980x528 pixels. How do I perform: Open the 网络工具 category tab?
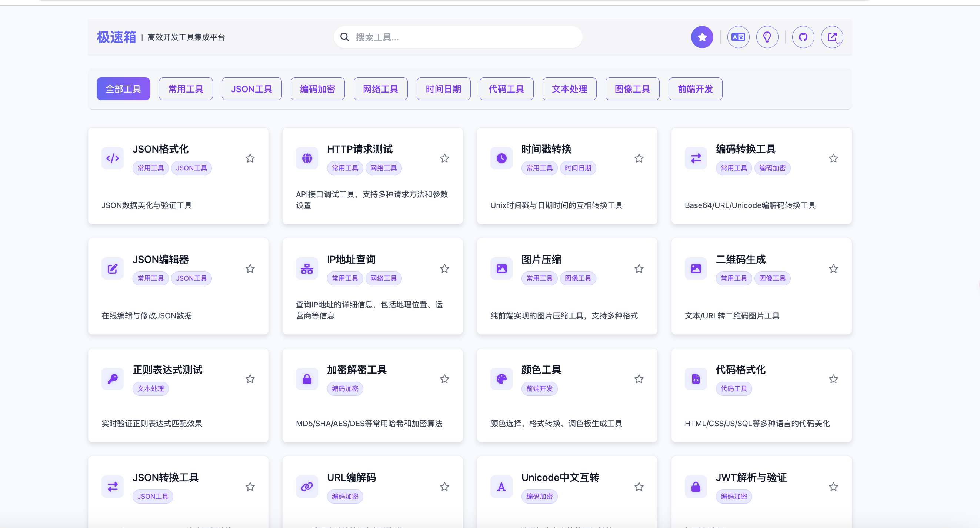coord(380,89)
